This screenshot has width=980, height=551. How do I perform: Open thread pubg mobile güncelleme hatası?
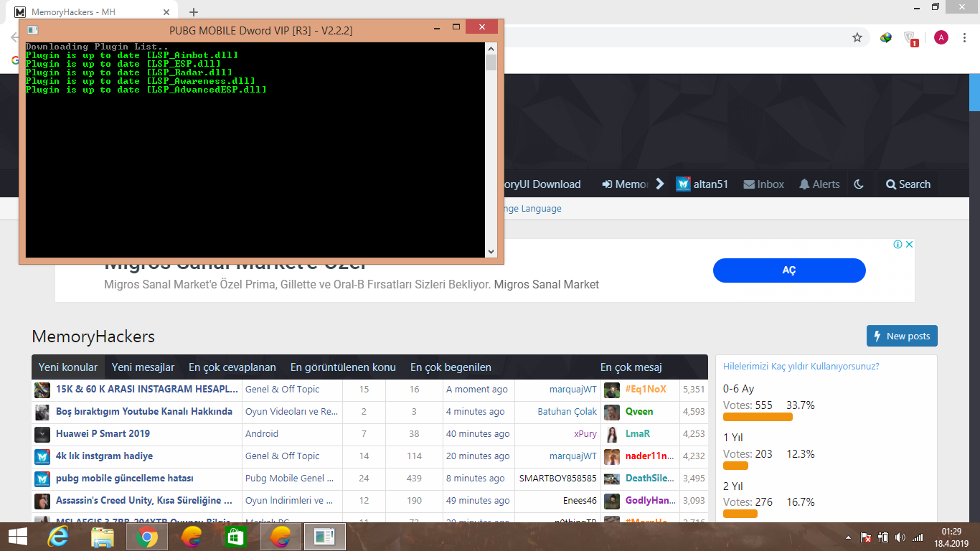pos(125,479)
